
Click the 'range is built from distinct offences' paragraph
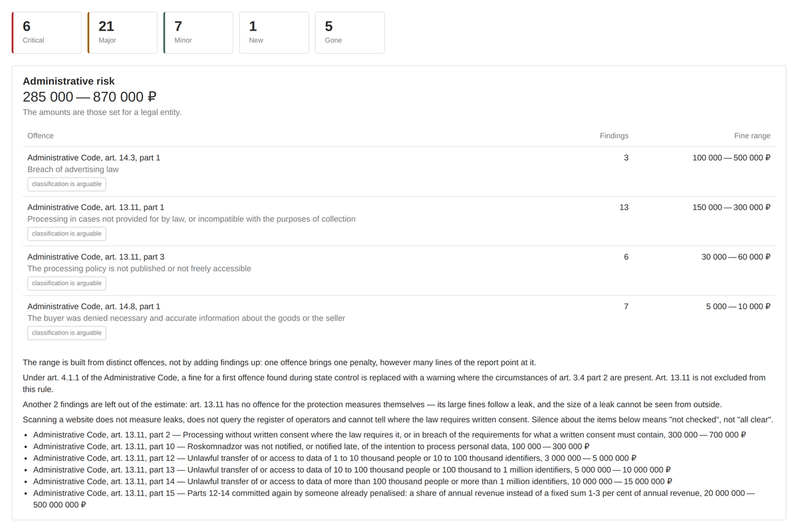[x=279, y=362]
